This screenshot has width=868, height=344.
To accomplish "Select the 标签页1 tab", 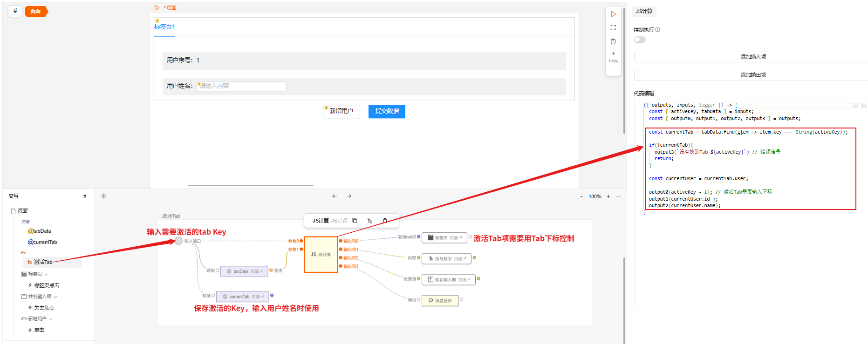I will tap(164, 27).
